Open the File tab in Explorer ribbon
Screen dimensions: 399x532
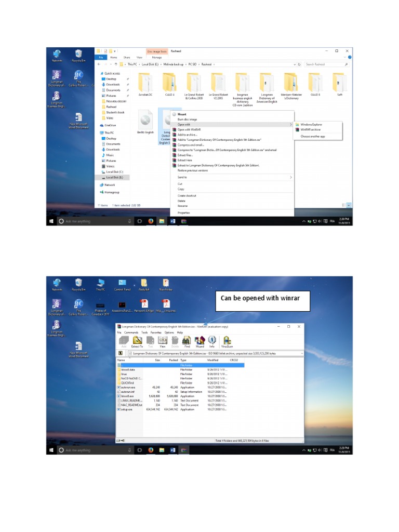tap(101, 57)
